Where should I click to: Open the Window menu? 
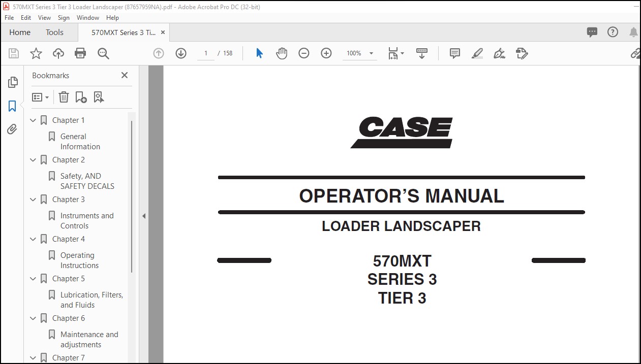tap(88, 18)
